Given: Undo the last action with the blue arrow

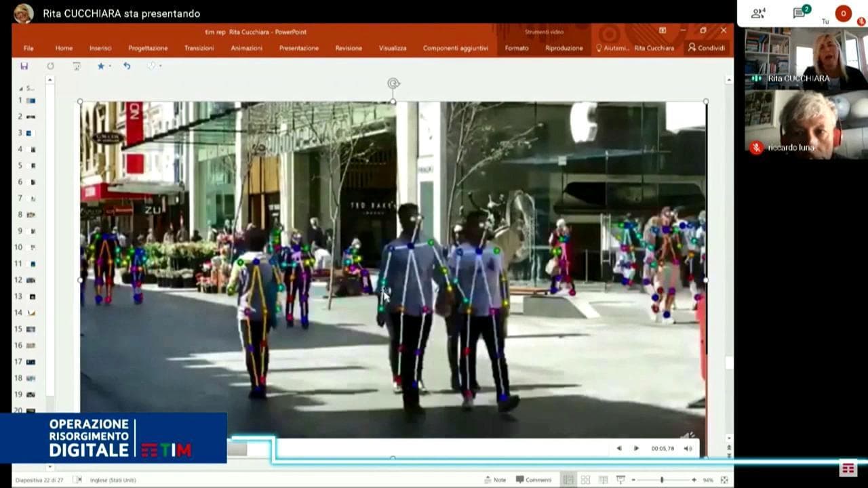Looking at the screenshot, I should 127,66.
